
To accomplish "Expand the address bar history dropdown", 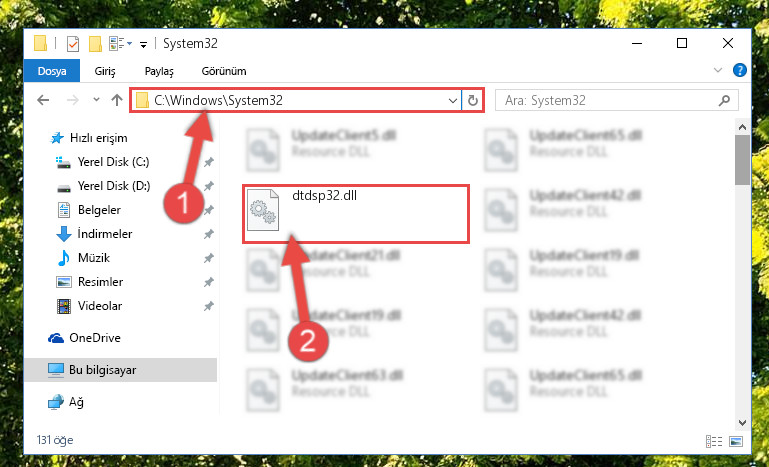I will 453,101.
